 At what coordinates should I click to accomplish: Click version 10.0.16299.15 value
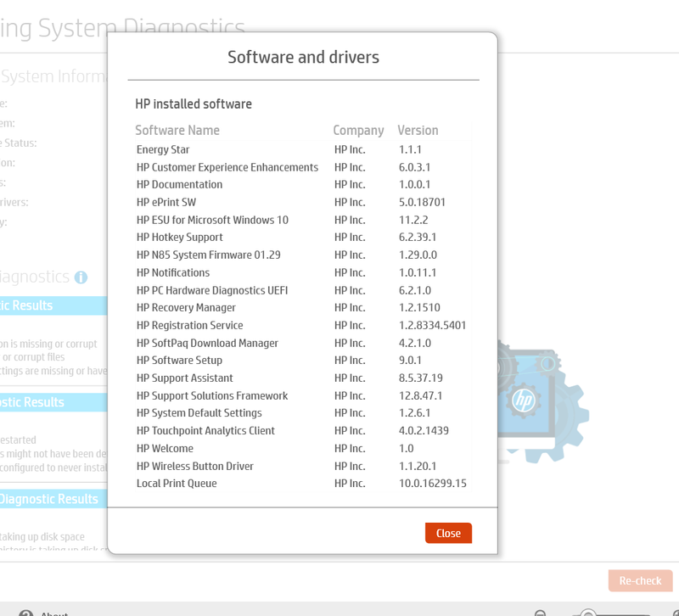click(x=433, y=484)
